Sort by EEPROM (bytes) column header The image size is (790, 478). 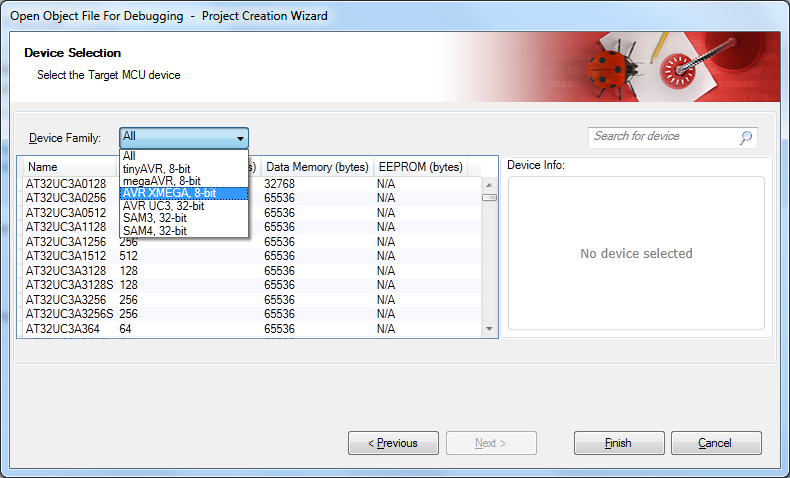coord(420,167)
